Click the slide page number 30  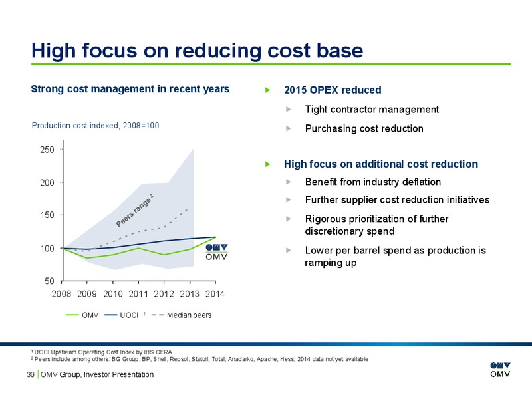click(x=31, y=374)
